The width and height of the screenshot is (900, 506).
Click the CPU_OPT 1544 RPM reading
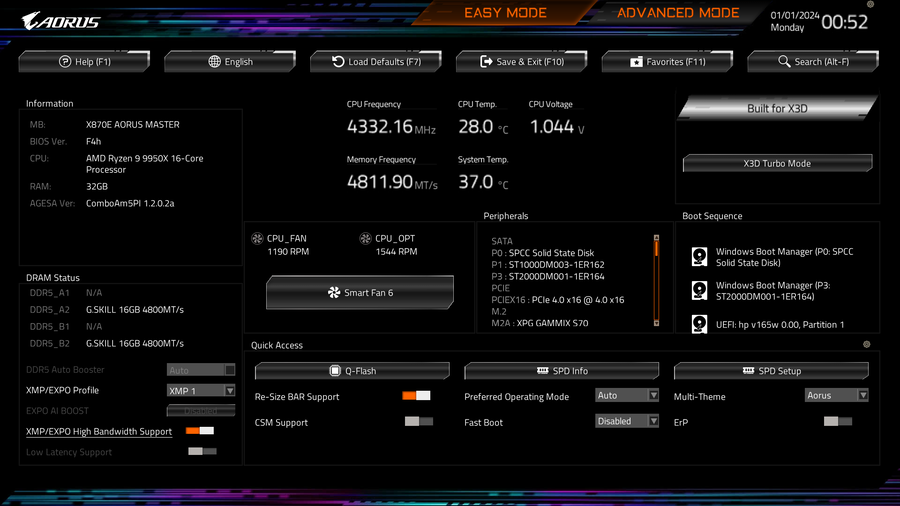point(396,251)
